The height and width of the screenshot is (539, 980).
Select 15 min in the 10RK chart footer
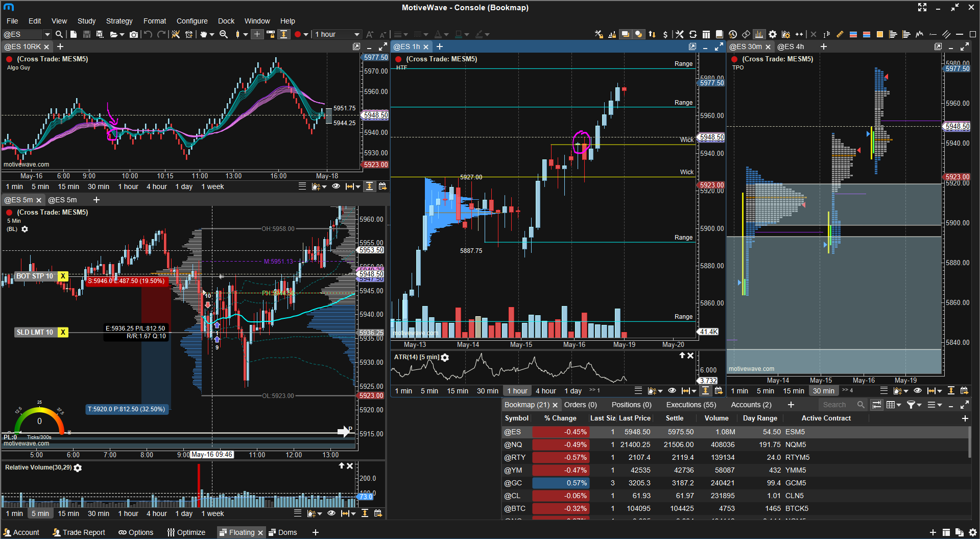tap(68, 186)
